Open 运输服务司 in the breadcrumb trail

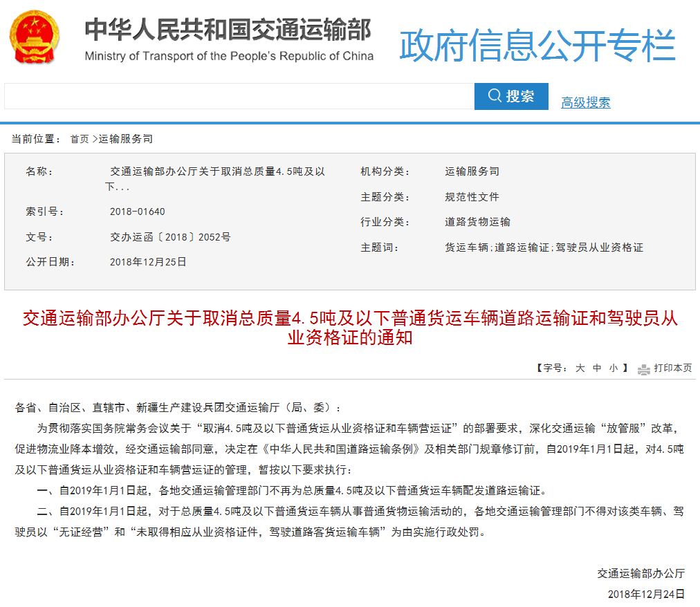125,139
